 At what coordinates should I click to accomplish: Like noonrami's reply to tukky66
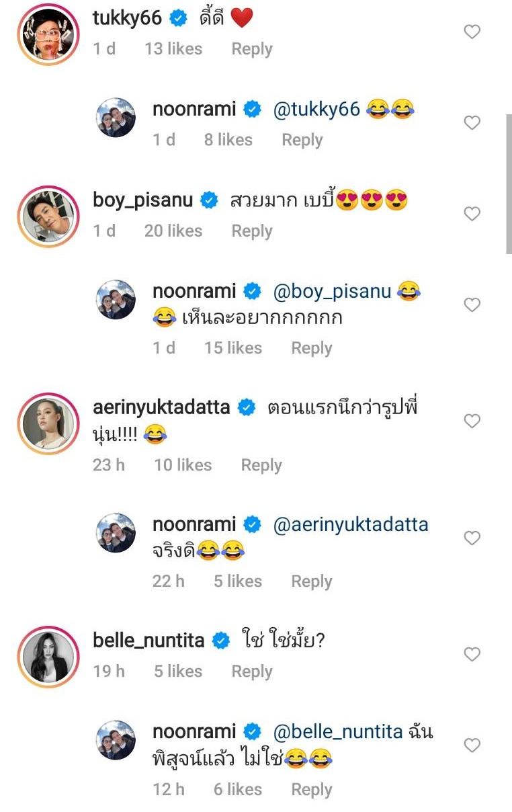[x=472, y=123]
